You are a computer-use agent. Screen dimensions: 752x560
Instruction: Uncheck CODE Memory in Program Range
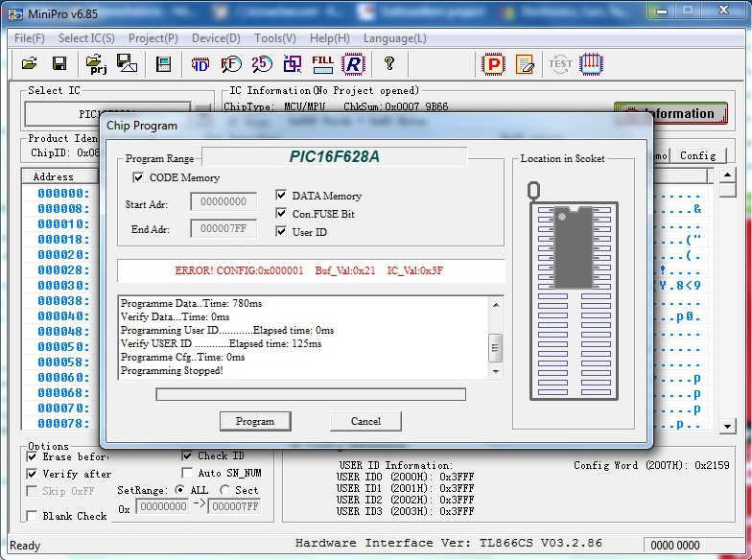138,177
